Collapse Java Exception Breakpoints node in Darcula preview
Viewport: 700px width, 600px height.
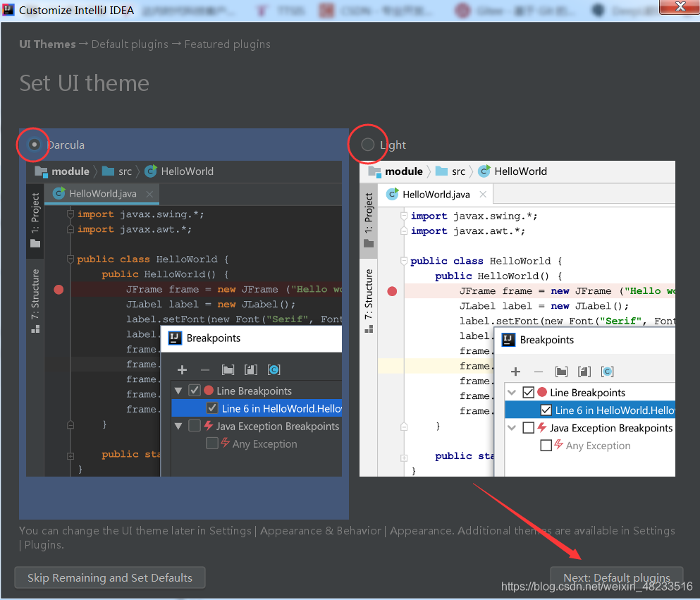pos(178,427)
